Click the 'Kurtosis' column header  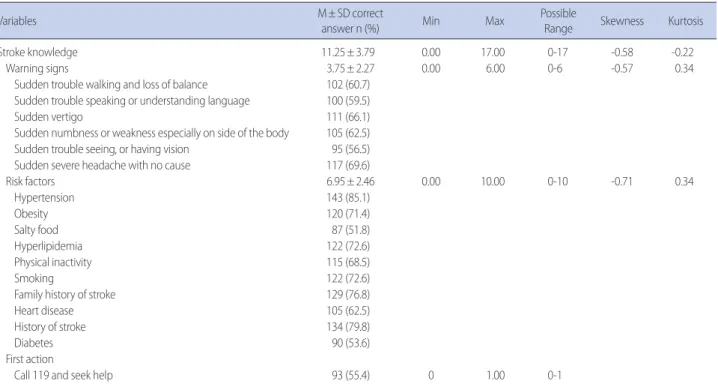coord(685,21)
